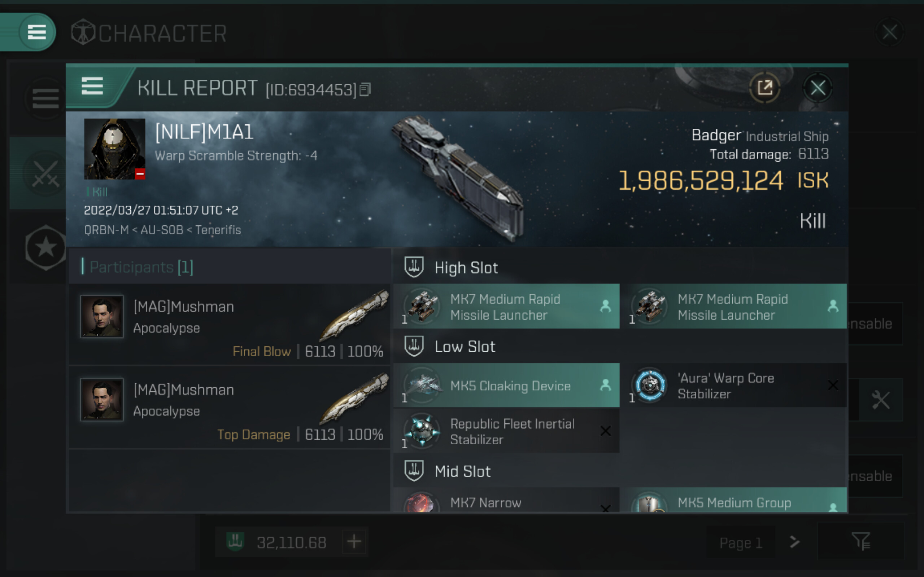The width and height of the screenshot is (924, 577).
Task: Go to next page arrow
Action: tap(794, 542)
